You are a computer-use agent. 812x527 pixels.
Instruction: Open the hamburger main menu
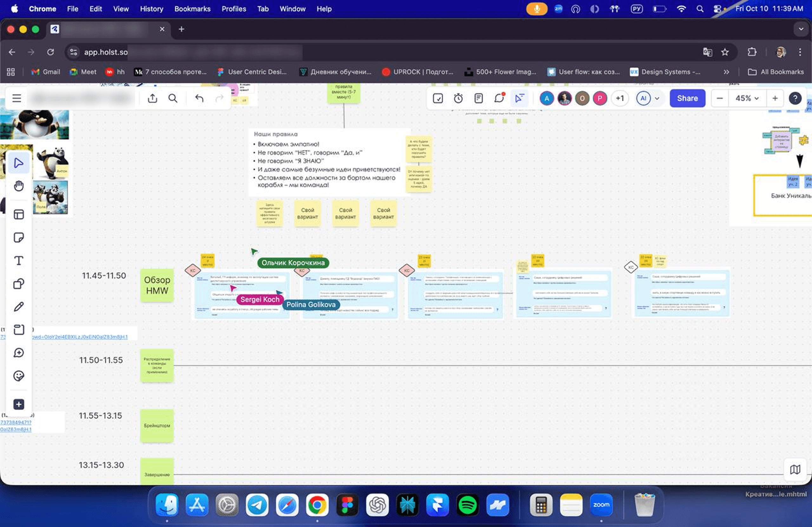(17, 99)
